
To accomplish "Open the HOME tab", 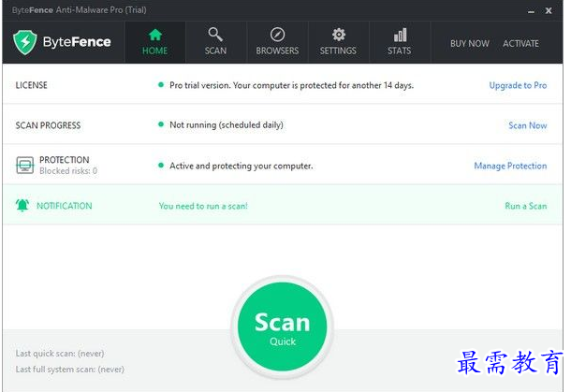I will 155,42.
